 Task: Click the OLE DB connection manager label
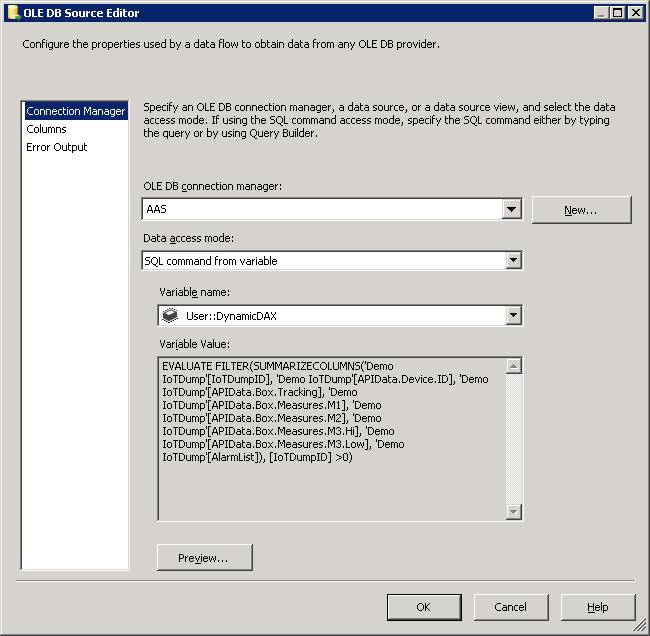(213, 187)
